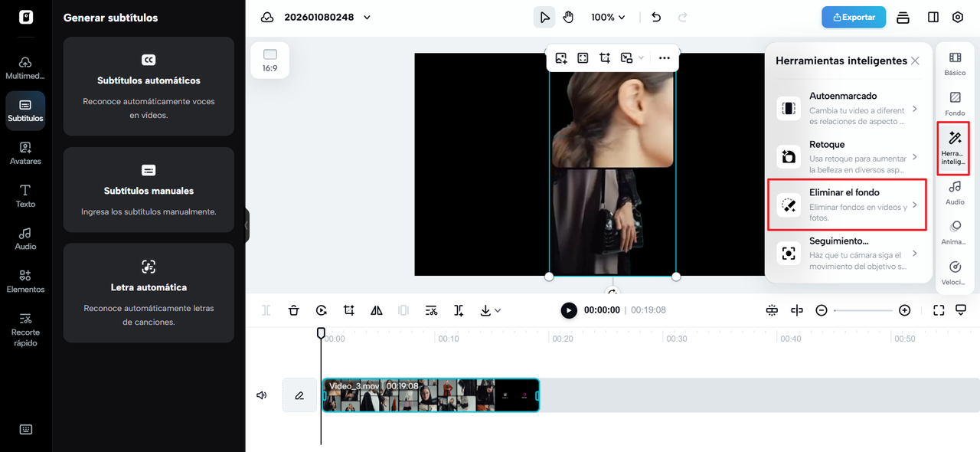Screen dimensions: 980x452
Task: Select Eliminar el fondo smart tool
Action: coord(847,205)
